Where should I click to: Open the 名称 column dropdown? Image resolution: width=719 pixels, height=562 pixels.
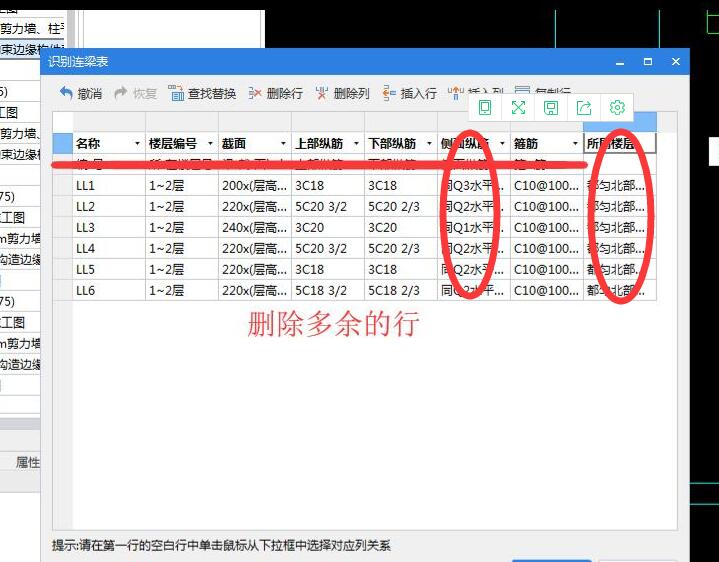pyautogui.click(x=137, y=143)
